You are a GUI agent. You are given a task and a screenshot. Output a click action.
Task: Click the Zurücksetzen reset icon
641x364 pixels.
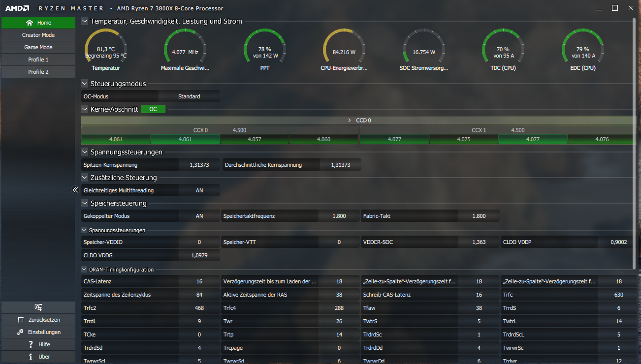coord(20,320)
